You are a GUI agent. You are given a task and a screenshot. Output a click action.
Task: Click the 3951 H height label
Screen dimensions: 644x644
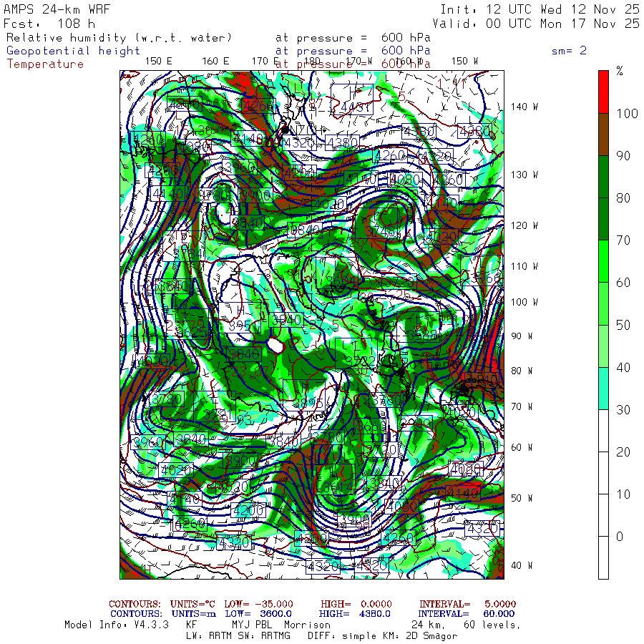(245, 326)
